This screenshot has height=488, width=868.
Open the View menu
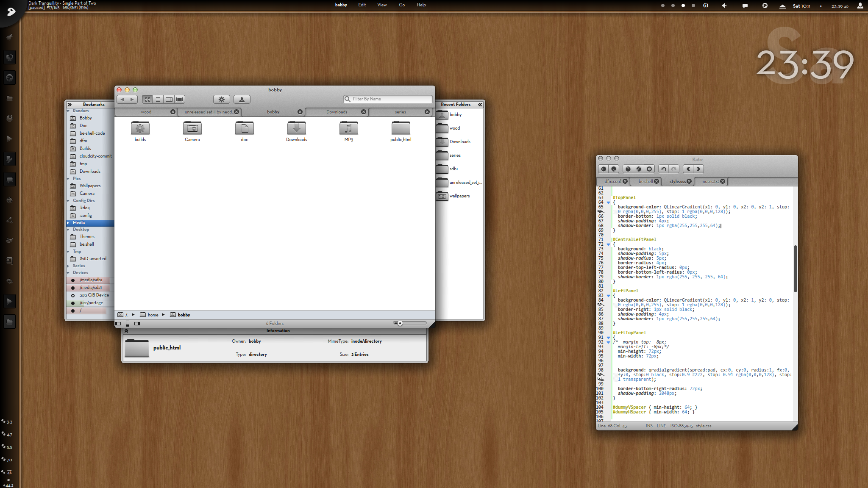[382, 5]
